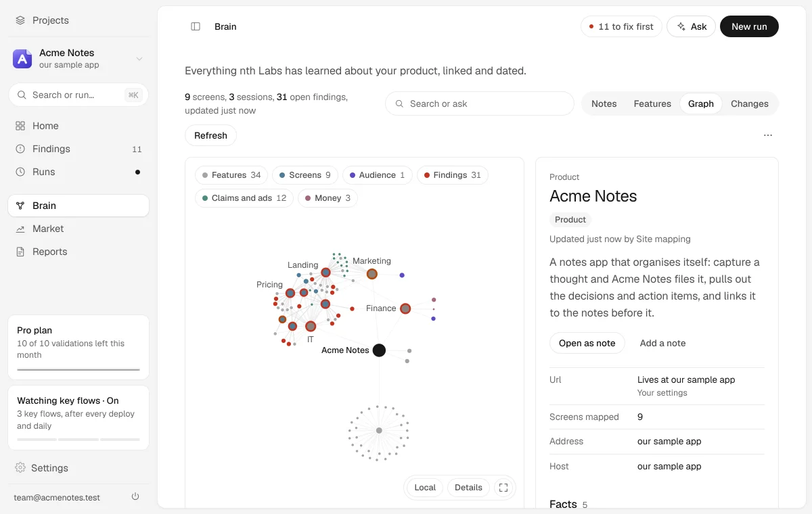Toggle the sidebar panel icon
812x514 pixels.
196,26
